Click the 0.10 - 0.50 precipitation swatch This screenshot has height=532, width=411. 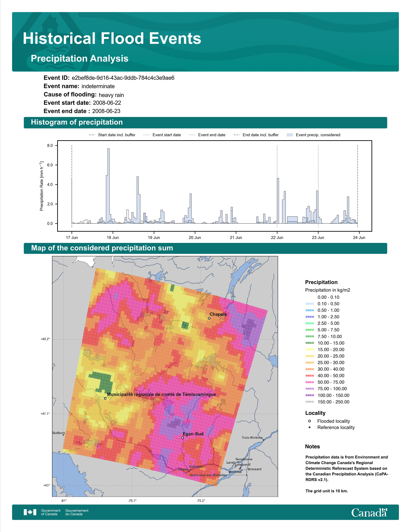(309, 304)
